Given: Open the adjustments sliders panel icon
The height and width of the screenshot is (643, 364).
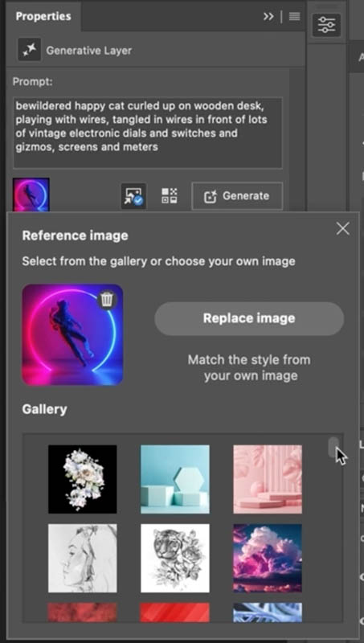Looking at the screenshot, I should coord(326,25).
